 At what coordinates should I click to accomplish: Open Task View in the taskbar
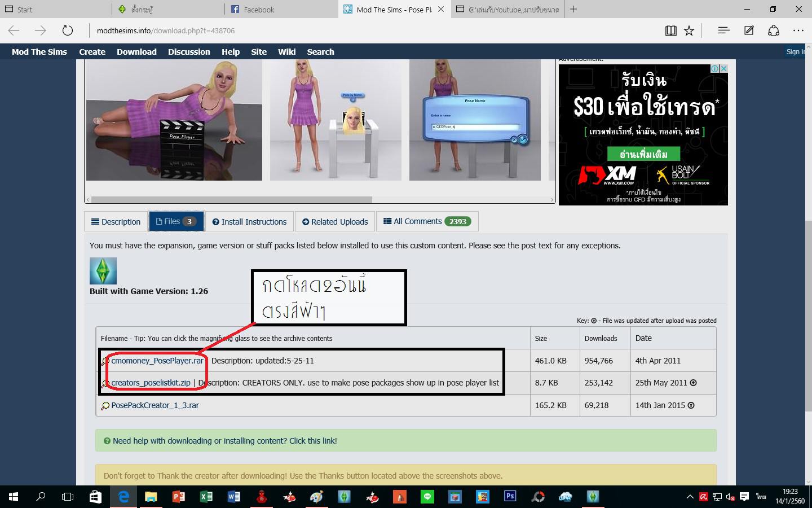(x=68, y=497)
